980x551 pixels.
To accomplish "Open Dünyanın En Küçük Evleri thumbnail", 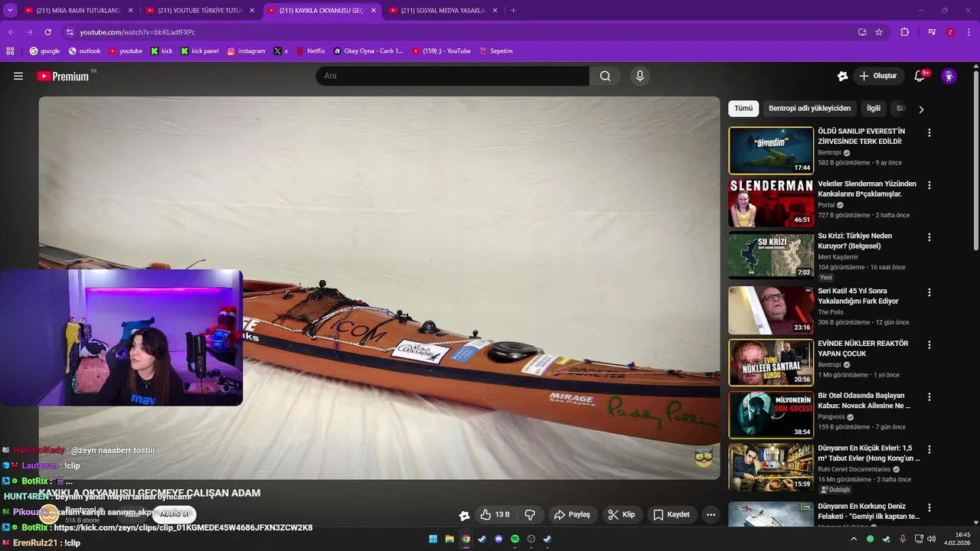I will pos(771,467).
